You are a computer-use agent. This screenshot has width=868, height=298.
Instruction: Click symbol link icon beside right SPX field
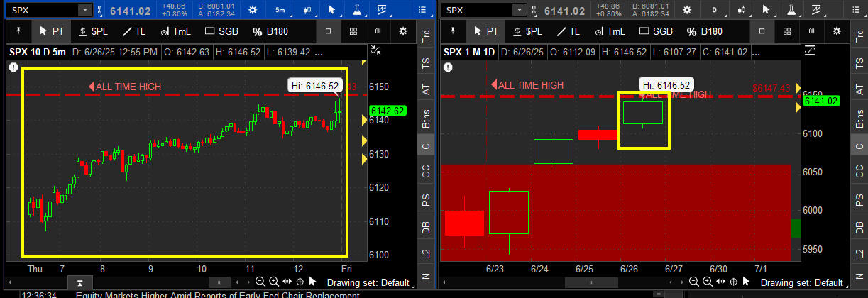[534, 11]
